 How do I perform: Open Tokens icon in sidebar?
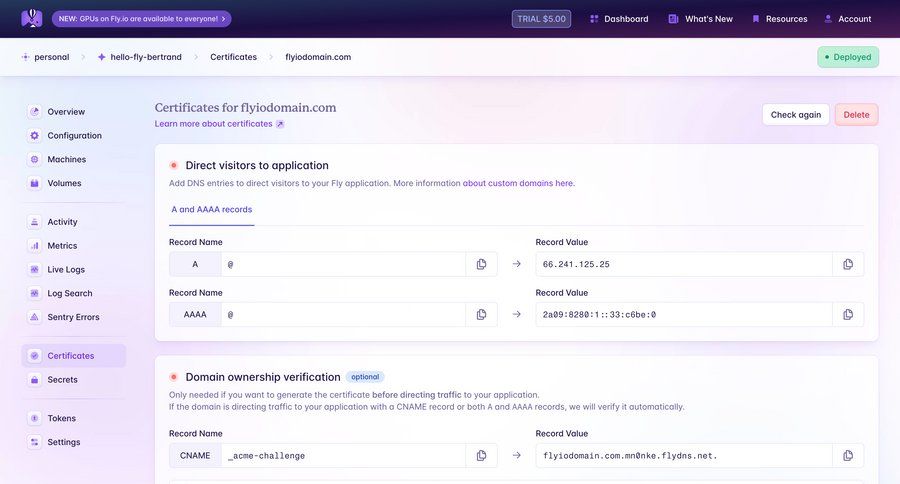pos(34,418)
